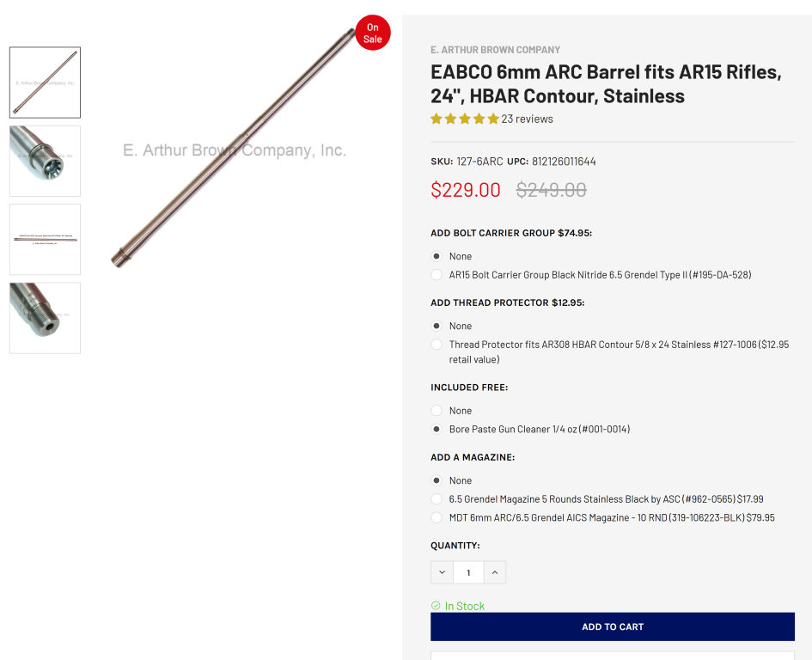Viewport: 812px width, 660px height.
Task: Click the main barrel product image
Action: [234, 146]
